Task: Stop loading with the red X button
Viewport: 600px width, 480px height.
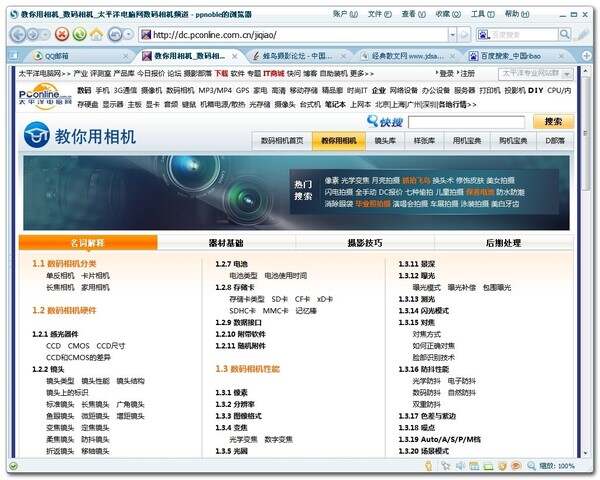Action: pos(62,34)
